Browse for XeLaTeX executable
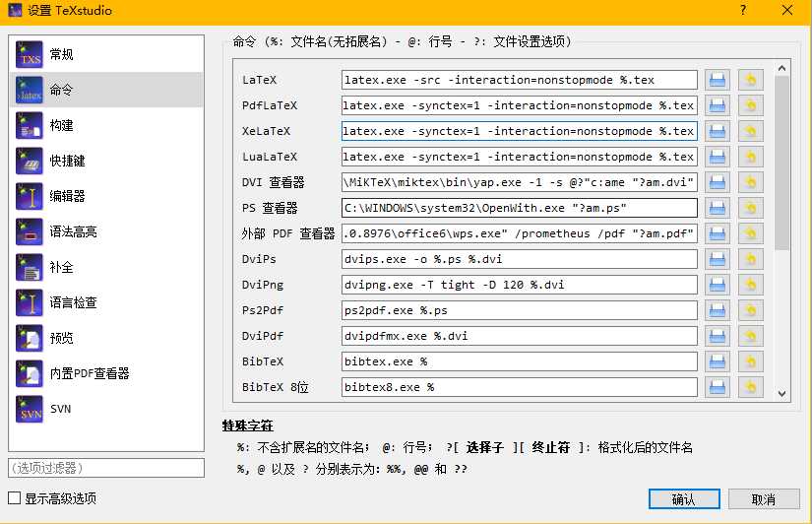This screenshot has width=812, height=524. 718,131
